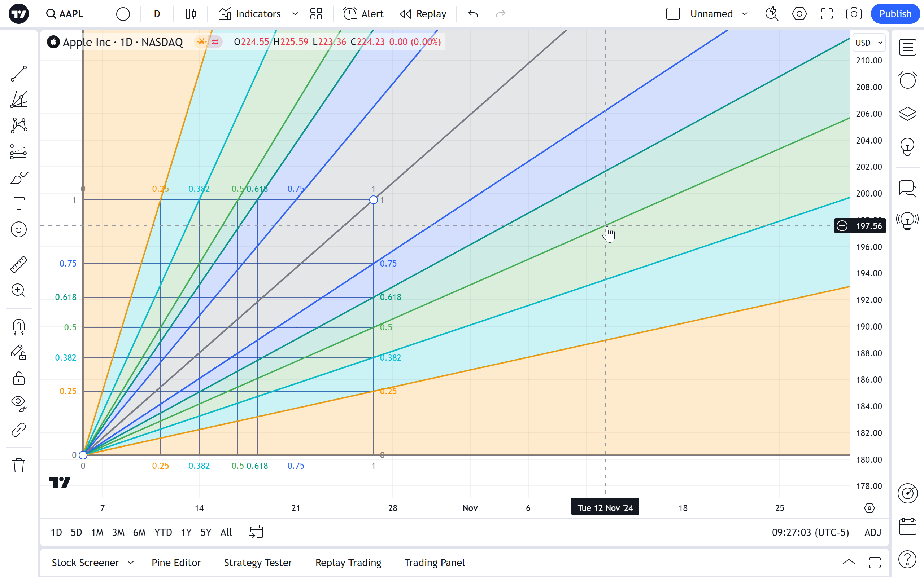924x577 pixels.
Task: Open the Strategy Tester tab
Action: tap(258, 563)
